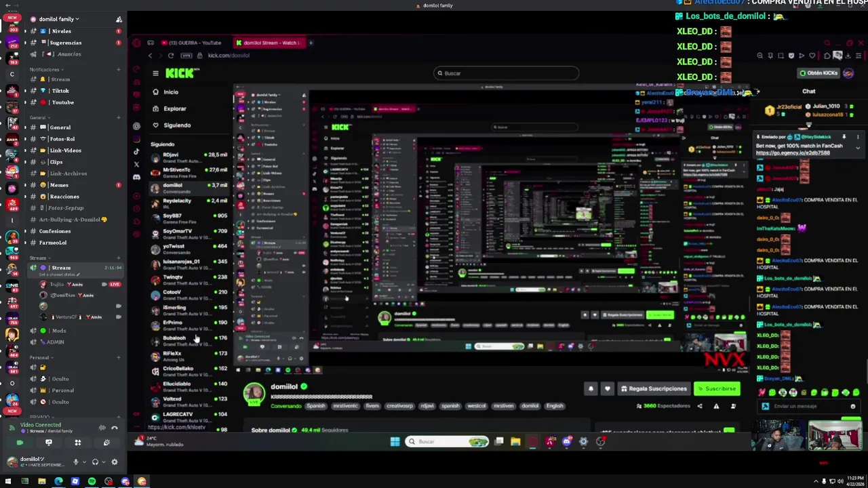The height and width of the screenshot is (488, 868).
Task: Toggle Discord camera in voice panel
Action: click(x=20, y=443)
